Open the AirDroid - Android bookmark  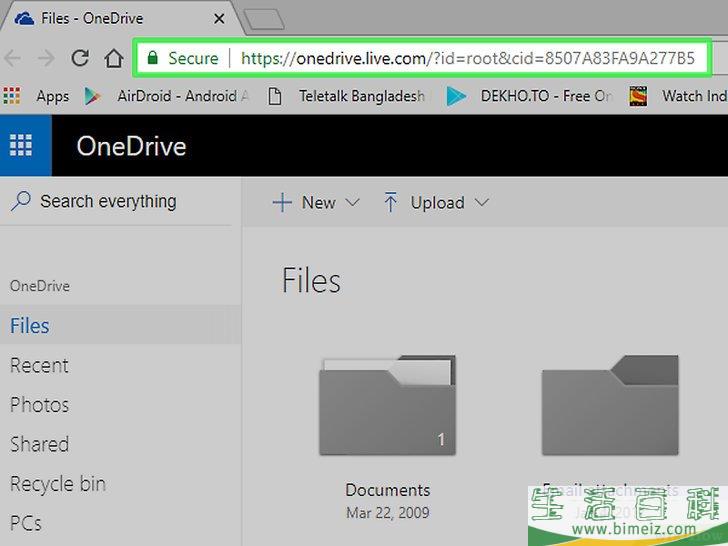[183, 96]
